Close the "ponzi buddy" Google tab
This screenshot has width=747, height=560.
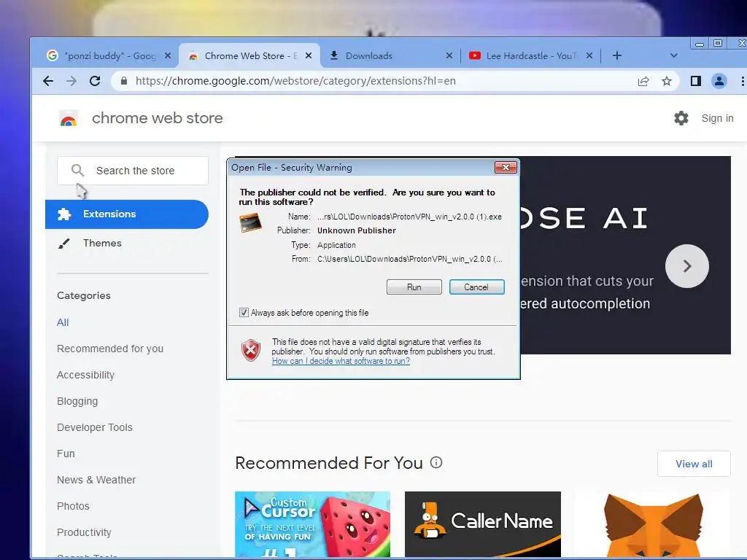[x=168, y=55]
